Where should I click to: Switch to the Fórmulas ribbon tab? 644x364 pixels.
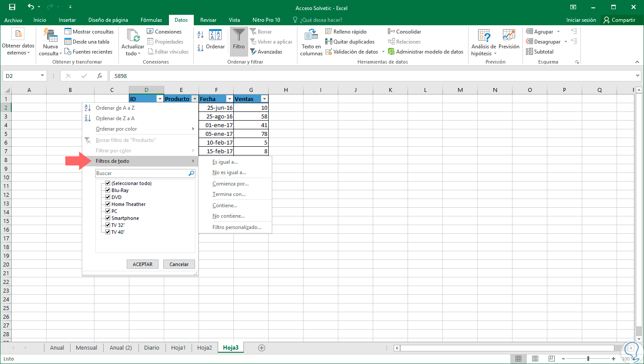pos(151,20)
